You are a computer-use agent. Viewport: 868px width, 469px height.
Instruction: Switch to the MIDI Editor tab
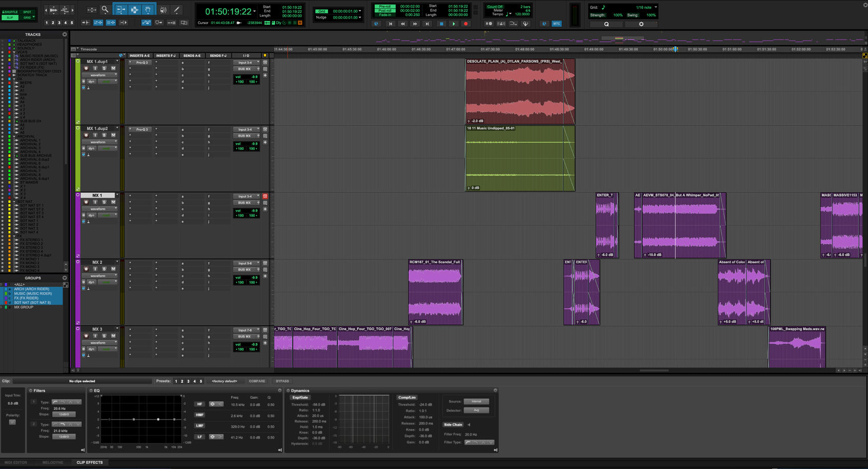pyautogui.click(x=16, y=462)
